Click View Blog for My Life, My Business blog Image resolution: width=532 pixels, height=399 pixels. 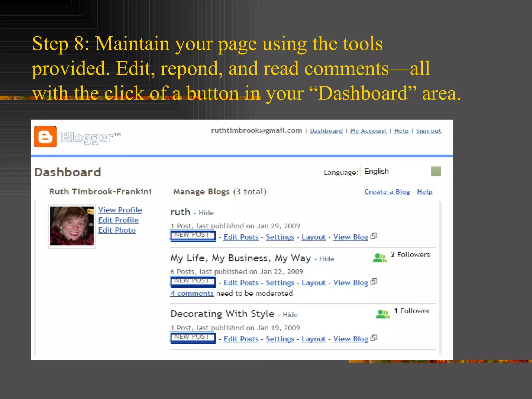tap(351, 283)
